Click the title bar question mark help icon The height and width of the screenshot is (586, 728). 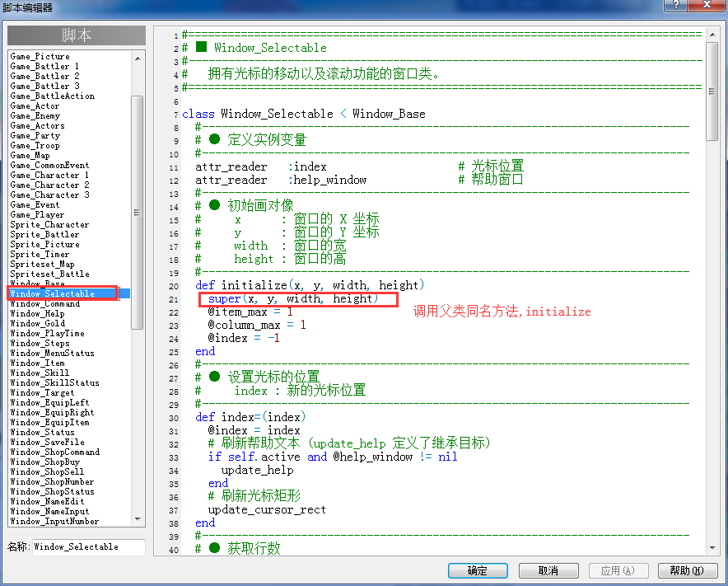676,5
